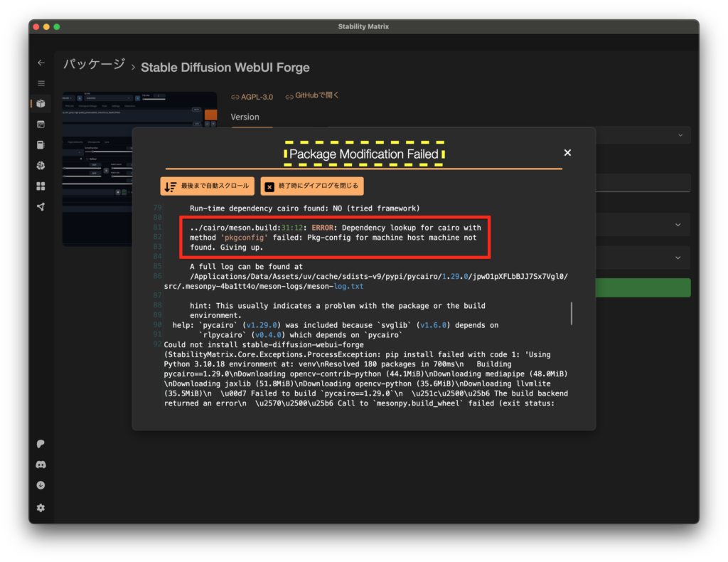This screenshot has width=728, height=562.
Task: Click the パッケージ breadcrumb
Action: (94, 65)
